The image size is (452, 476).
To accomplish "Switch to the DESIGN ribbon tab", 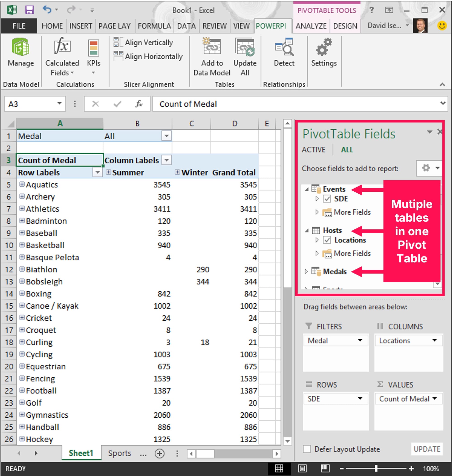I will point(345,26).
